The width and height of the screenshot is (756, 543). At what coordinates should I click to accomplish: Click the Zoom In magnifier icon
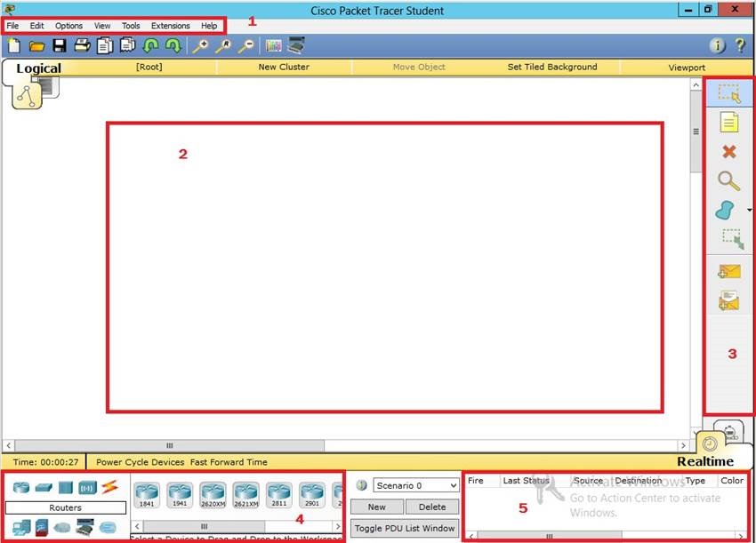200,46
